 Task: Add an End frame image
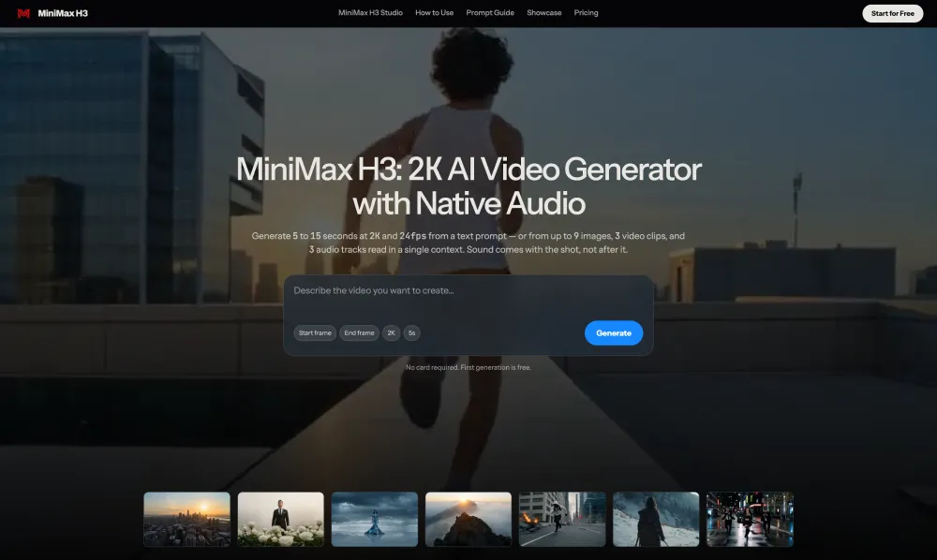point(359,333)
